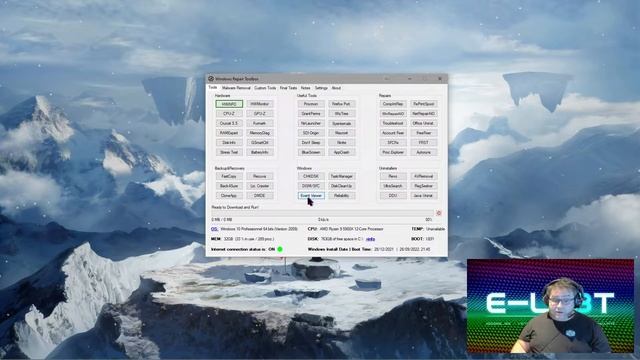This screenshot has width=640, height=360.
Task: Click the Windows Repair Toolbox title icon
Action: click(x=211, y=78)
